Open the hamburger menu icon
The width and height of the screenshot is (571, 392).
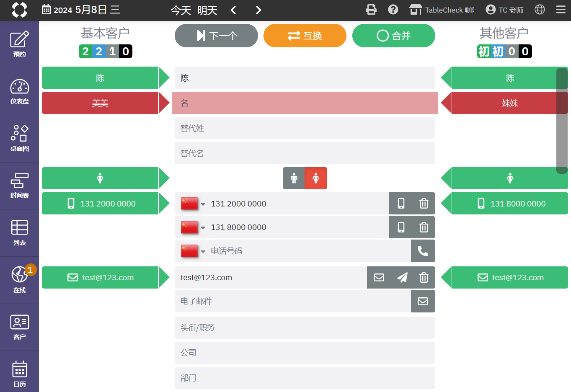pos(561,10)
